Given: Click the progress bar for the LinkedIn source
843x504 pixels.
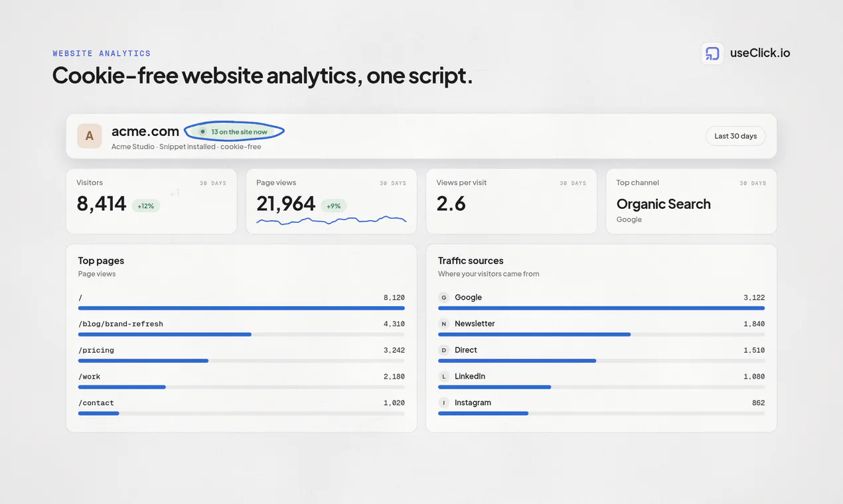Looking at the screenshot, I should tap(601, 387).
